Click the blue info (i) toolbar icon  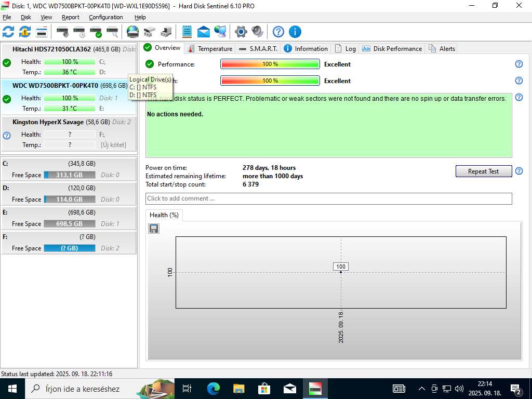tap(295, 32)
